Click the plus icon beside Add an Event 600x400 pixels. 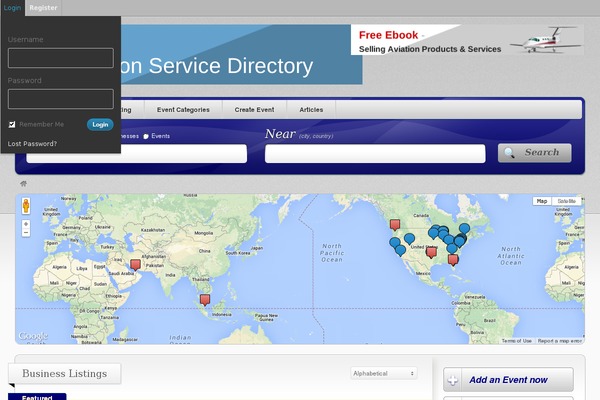point(453,380)
